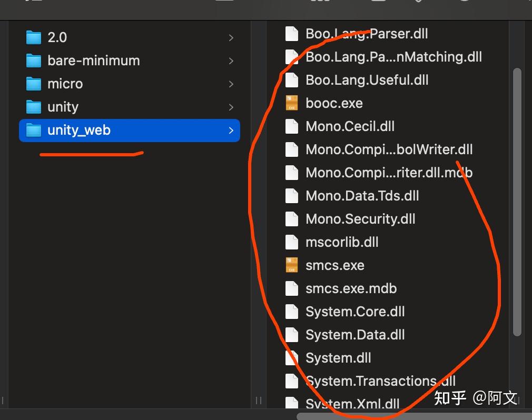Expand the bare-minimum folder chevron
The image size is (532, 420).
231,61
